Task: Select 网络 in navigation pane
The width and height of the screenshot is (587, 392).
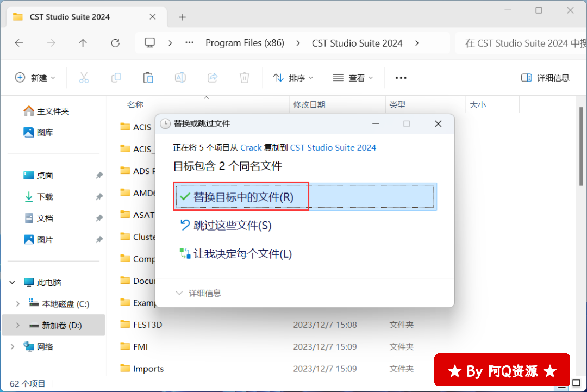Action: tap(38, 347)
